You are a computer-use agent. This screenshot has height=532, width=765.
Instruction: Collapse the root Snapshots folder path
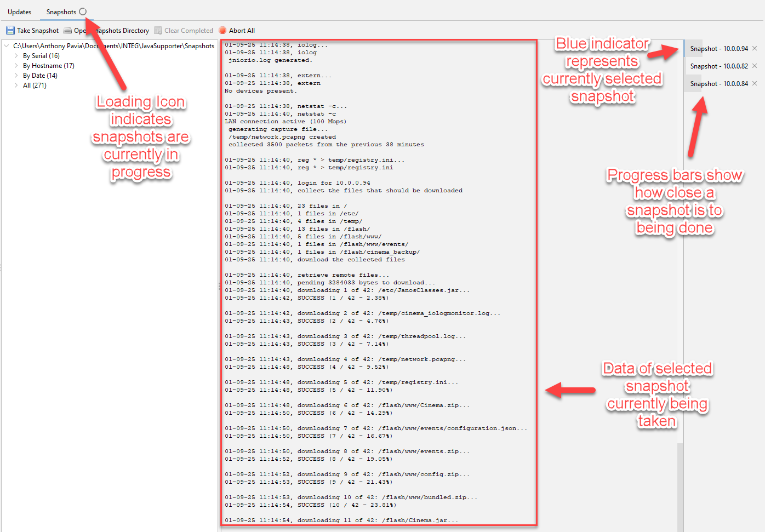pyautogui.click(x=7, y=46)
